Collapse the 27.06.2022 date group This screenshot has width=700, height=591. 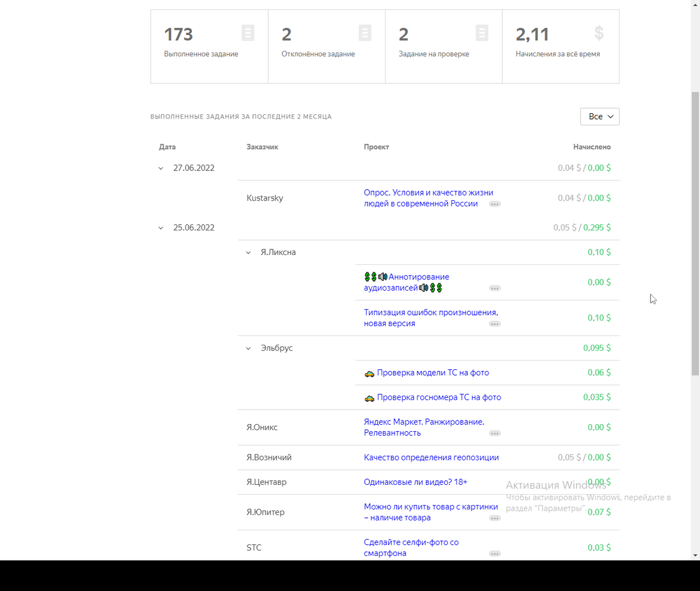pos(161,169)
